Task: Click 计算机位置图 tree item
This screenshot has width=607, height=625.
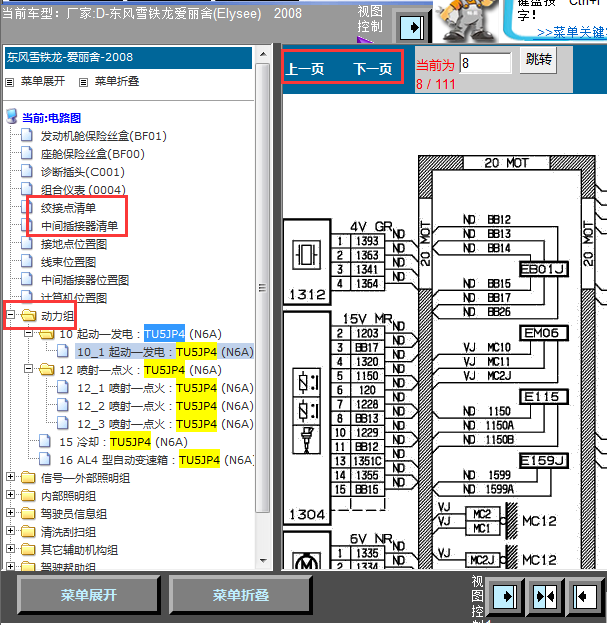Action: pyautogui.click(x=74, y=298)
